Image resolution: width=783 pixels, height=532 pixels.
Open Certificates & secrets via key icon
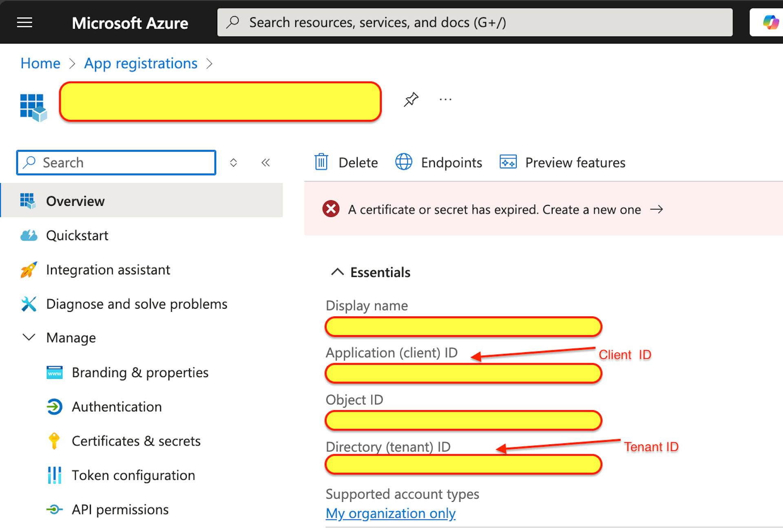pyautogui.click(x=53, y=441)
